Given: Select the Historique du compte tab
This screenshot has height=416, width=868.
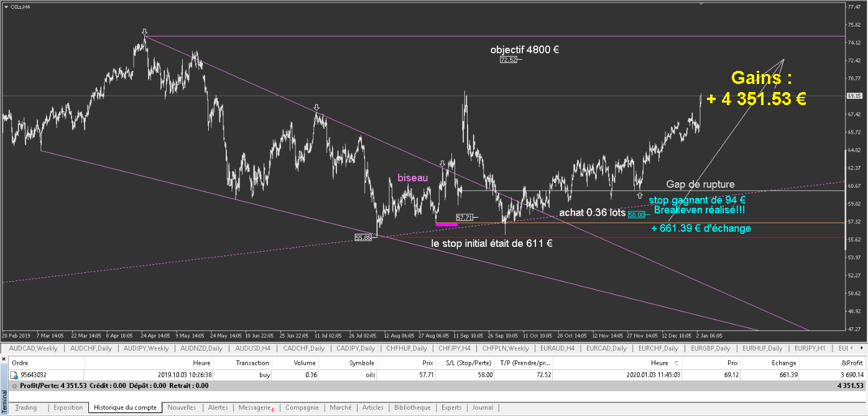Looking at the screenshot, I should tap(126, 408).
